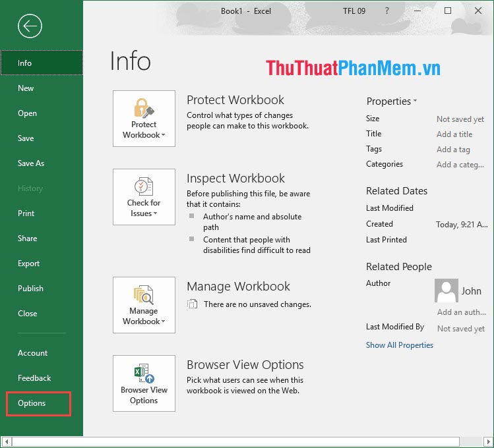Click Save in the sidebar
Image resolution: width=494 pixels, height=448 pixels.
42,138
